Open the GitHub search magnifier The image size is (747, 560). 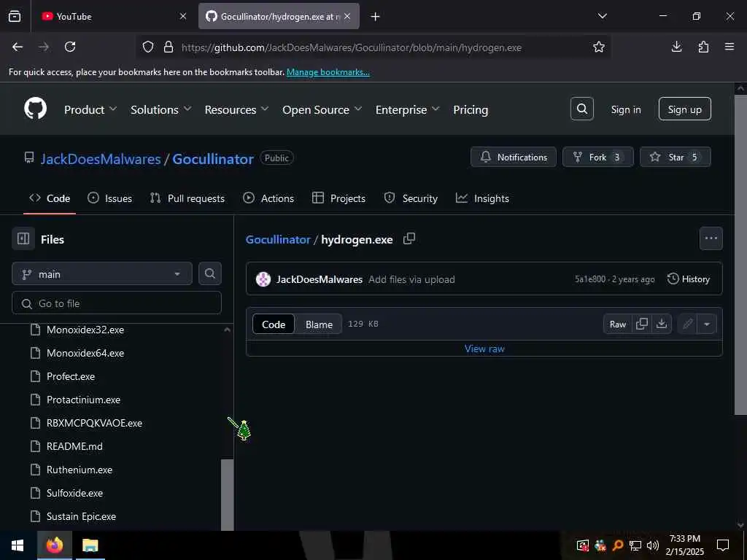pyautogui.click(x=581, y=109)
